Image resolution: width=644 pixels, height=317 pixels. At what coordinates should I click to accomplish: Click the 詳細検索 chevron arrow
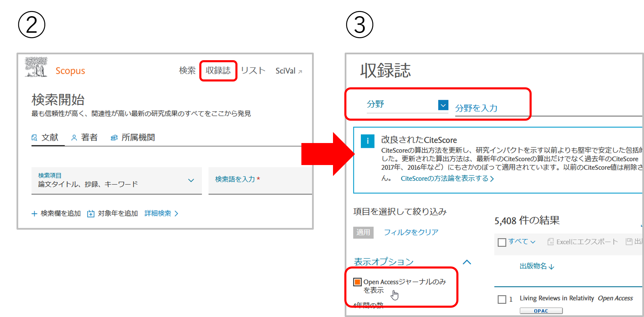pyautogui.click(x=176, y=214)
